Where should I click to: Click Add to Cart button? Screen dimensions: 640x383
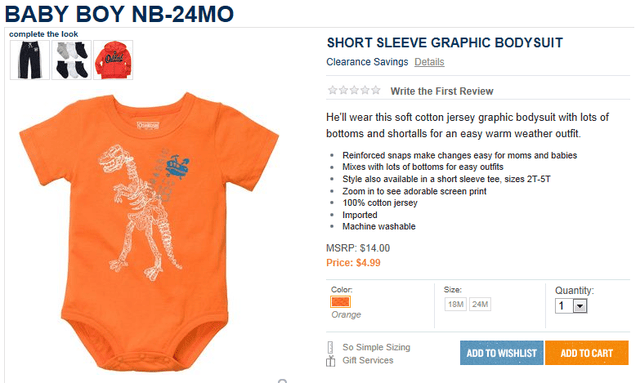point(587,353)
